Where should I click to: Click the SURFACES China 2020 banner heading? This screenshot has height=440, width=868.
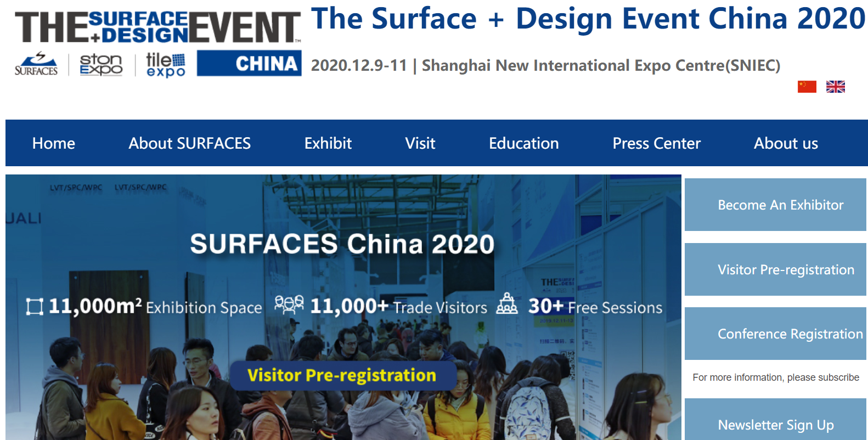click(342, 244)
